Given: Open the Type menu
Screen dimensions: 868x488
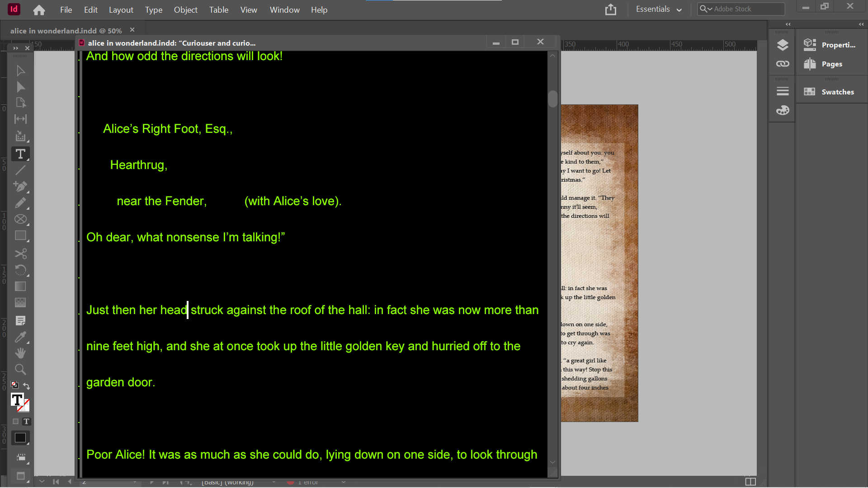Looking at the screenshot, I should [153, 10].
